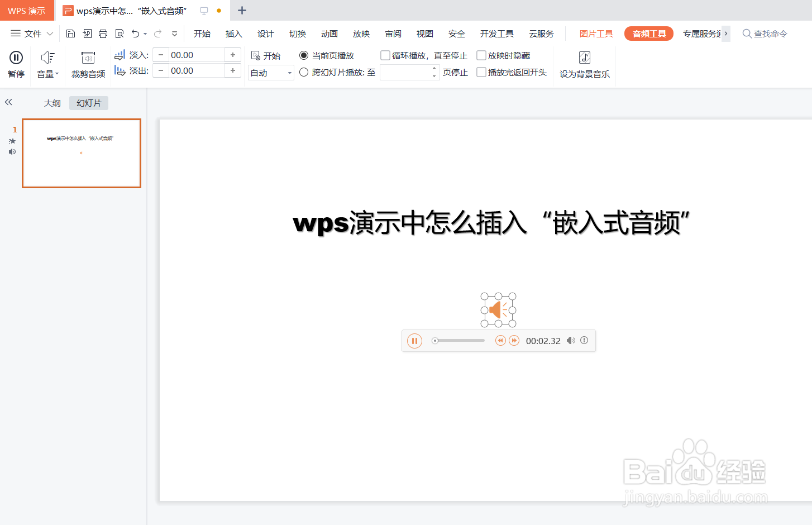This screenshot has width=812, height=525.
Task: Click the animation star icon beside slide 1
Action: coord(12,141)
